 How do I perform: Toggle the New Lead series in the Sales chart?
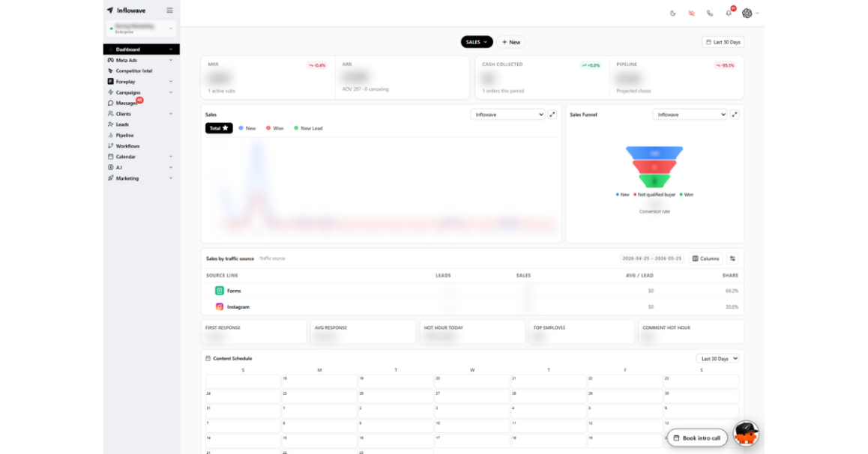pos(308,128)
